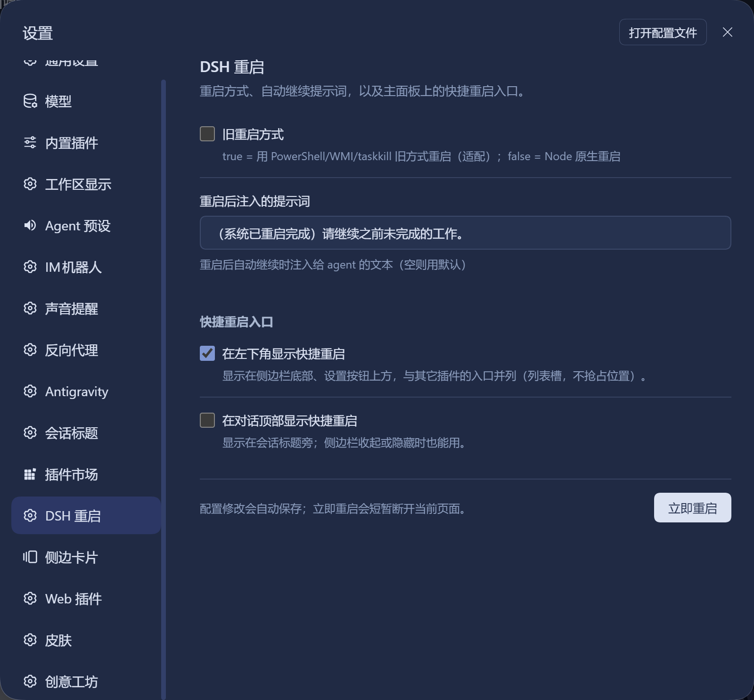Select the 反向代理 section

click(86, 350)
